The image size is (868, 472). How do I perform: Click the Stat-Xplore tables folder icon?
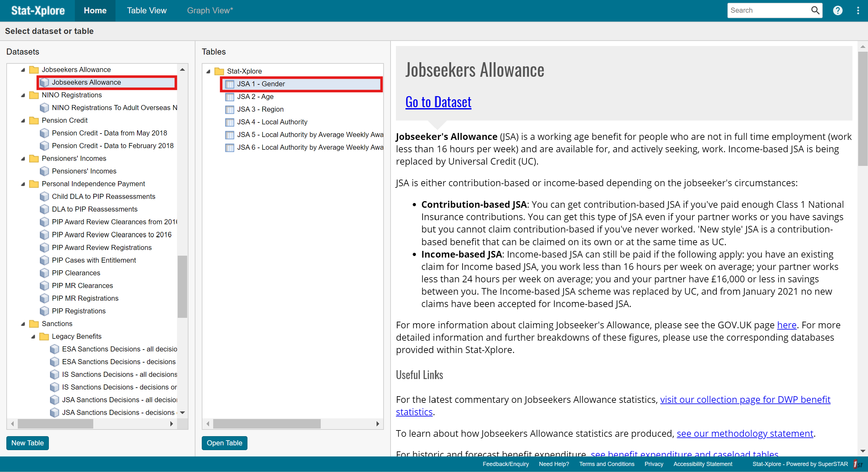(x=219, y=71)
